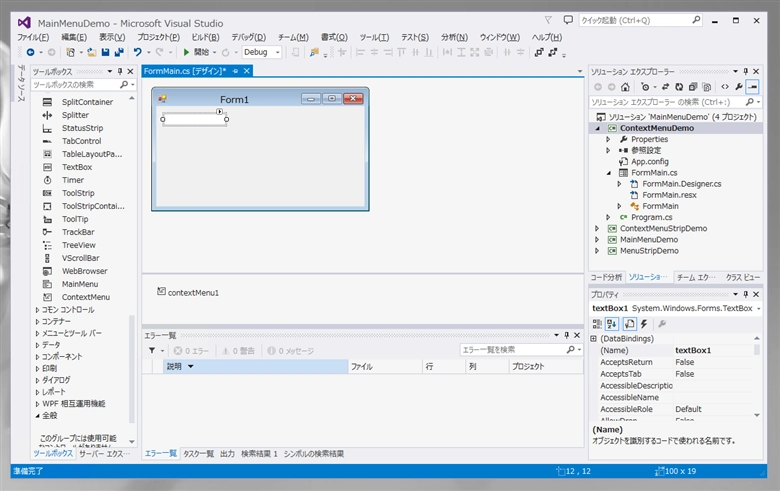The height and width of the screenshot is (491, 780).
Task: Select Timer control in toolbox
Action: (x=73, y=180)
